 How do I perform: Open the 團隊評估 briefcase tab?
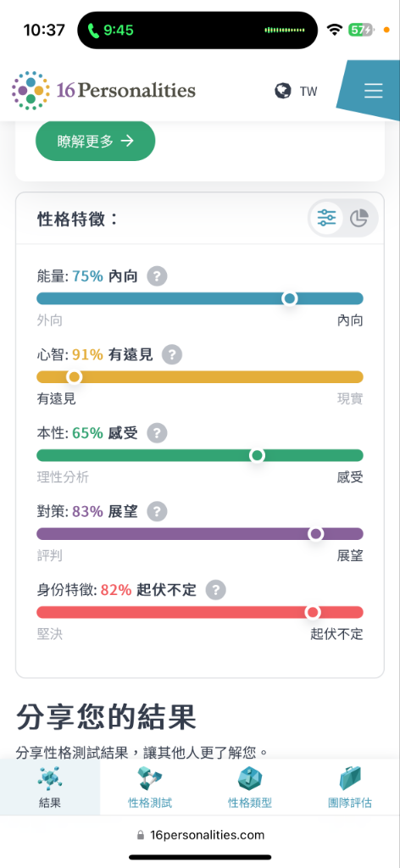point(350,787)
